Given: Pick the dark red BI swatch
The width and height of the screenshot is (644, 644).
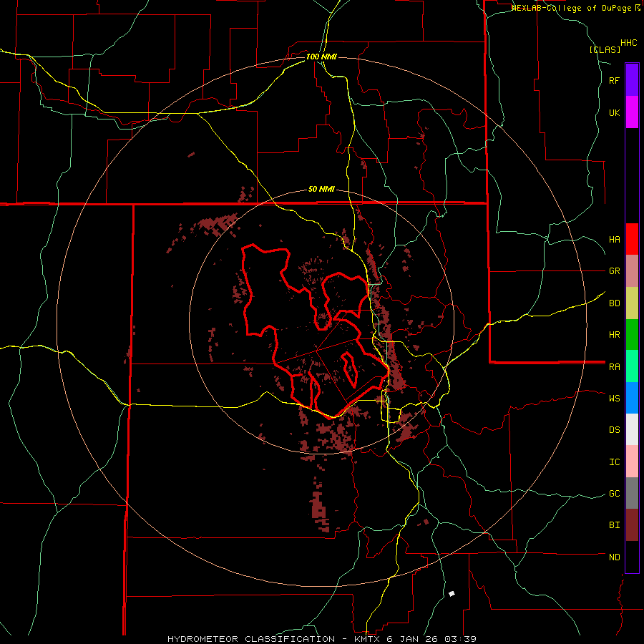Looking at the screenshot, I should tap(632, 525).
